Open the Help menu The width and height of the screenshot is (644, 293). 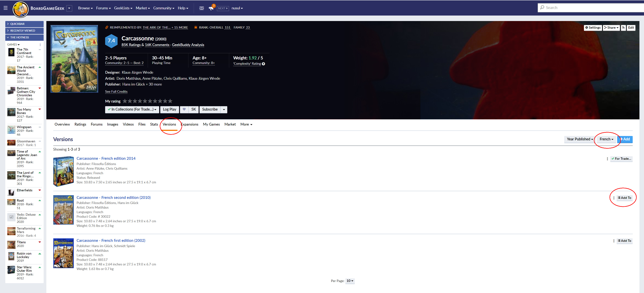[x=183, y=8]
